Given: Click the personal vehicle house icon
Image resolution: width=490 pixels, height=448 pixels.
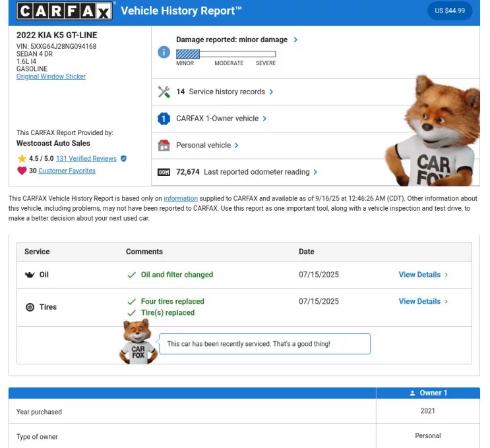Looking at the screenshot, I should point(164,146).
